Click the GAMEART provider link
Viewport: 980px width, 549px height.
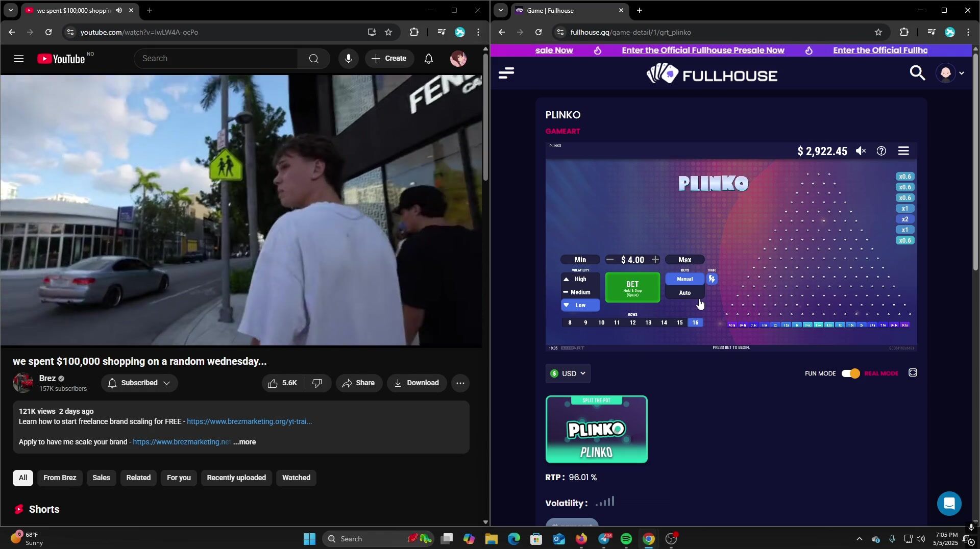coord(562,131)
